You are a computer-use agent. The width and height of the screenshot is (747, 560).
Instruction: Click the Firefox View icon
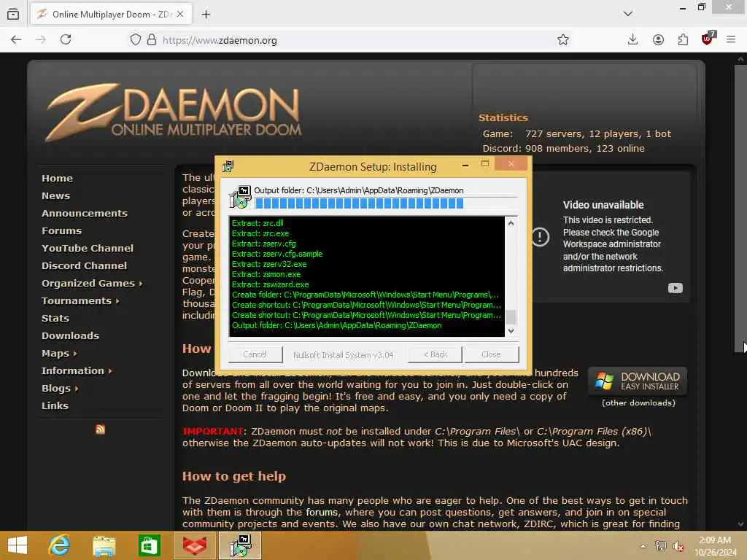(13, 14)
